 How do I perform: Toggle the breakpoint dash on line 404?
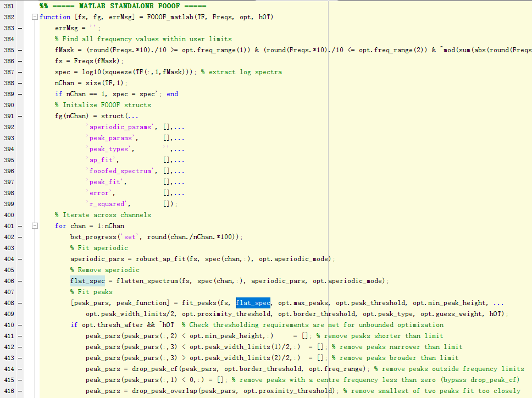pyautogui.click(x=20, y=259)
